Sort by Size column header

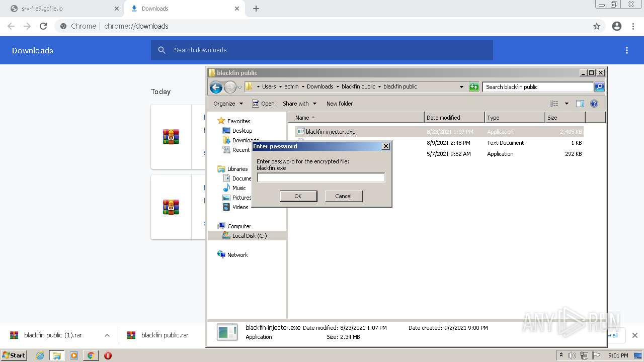565,118
